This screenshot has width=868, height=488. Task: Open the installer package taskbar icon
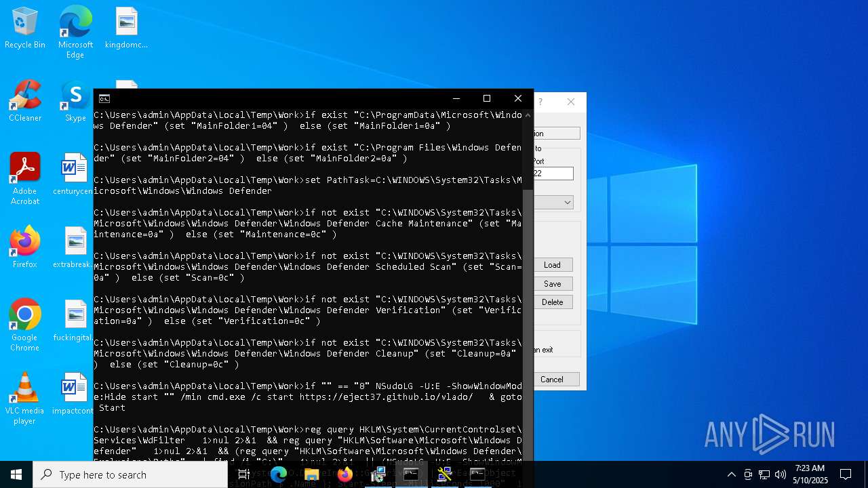(x=378, y=474)
